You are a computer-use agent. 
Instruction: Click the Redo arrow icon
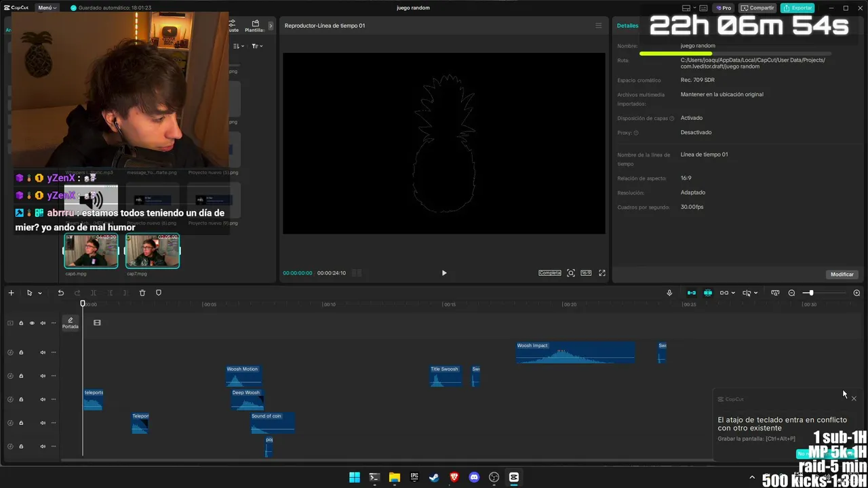[x=77, y=293]
